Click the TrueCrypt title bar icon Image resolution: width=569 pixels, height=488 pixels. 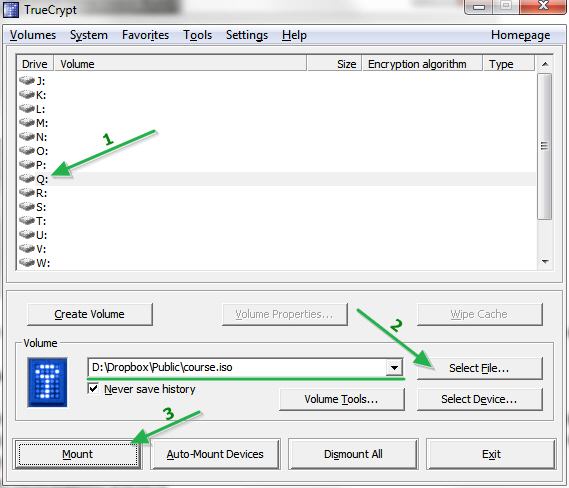click(x=11, y=10)
